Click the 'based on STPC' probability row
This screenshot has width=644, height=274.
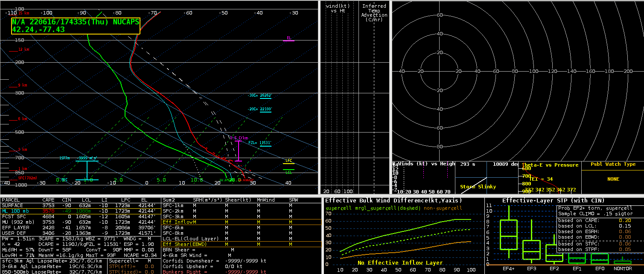(x=599, y=244)
